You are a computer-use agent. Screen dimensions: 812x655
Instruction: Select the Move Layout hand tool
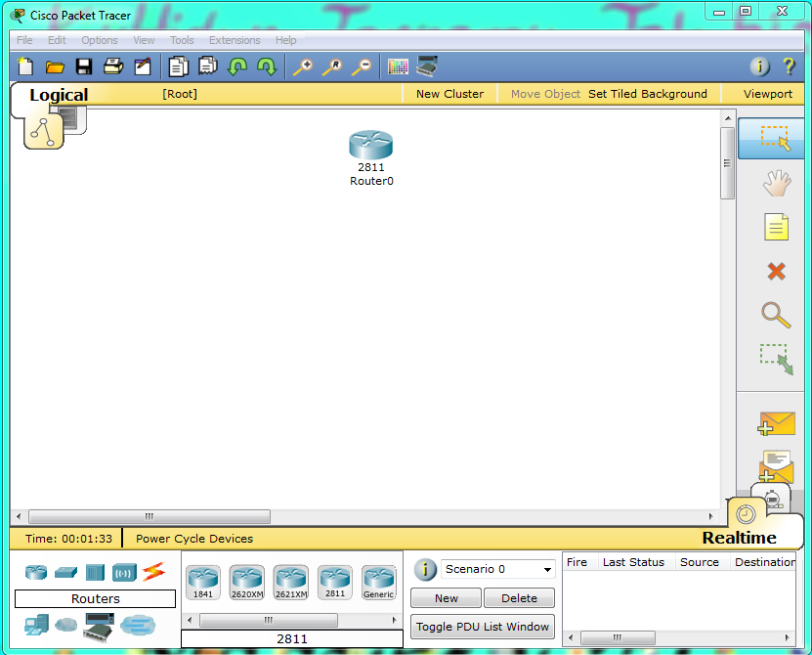pyautogui.click(x=776, y=183)
